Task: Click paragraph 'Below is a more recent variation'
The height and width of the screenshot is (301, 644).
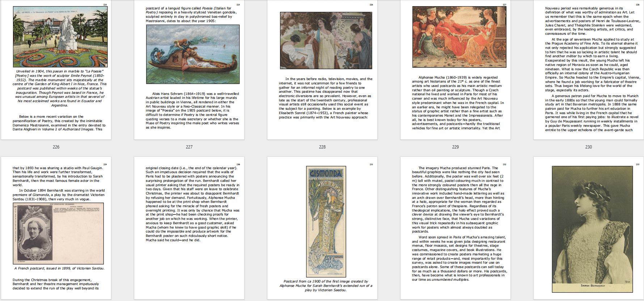Action: [59, 123]
